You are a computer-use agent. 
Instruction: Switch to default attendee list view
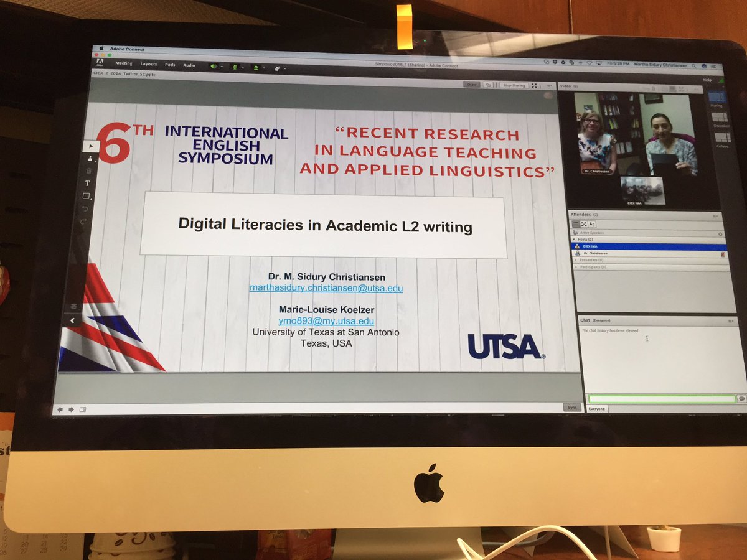pos(575,224)
